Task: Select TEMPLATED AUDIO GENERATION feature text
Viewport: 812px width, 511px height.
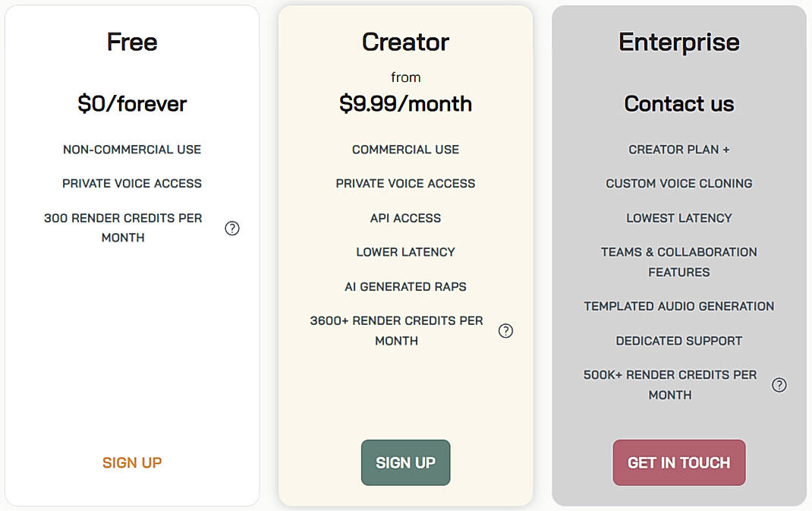Action: [x=678, y=306]
